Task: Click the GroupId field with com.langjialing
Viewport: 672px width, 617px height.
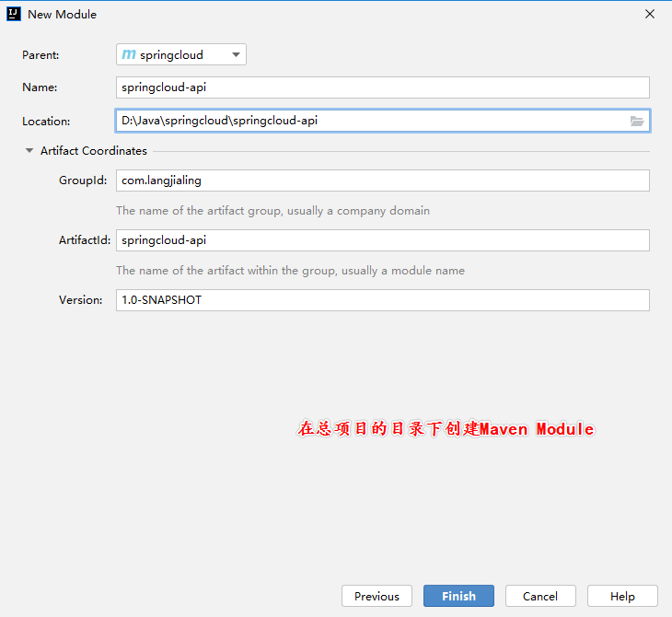Action: pyautogui.click(x=383, y=180)
